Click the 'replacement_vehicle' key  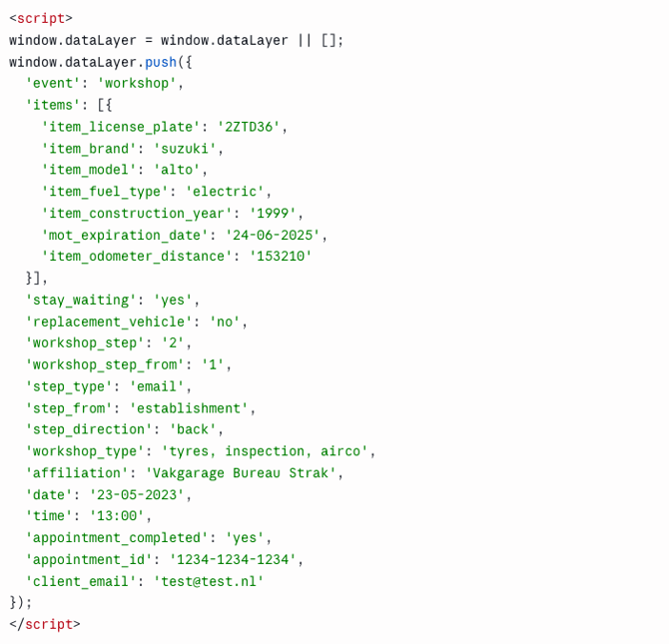click(x=109, y=322)
